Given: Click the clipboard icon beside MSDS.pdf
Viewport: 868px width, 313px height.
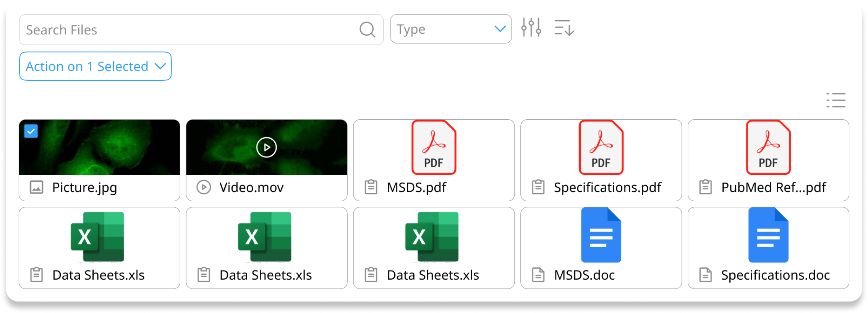Looking at the screenshot, I should click(371, 187).
